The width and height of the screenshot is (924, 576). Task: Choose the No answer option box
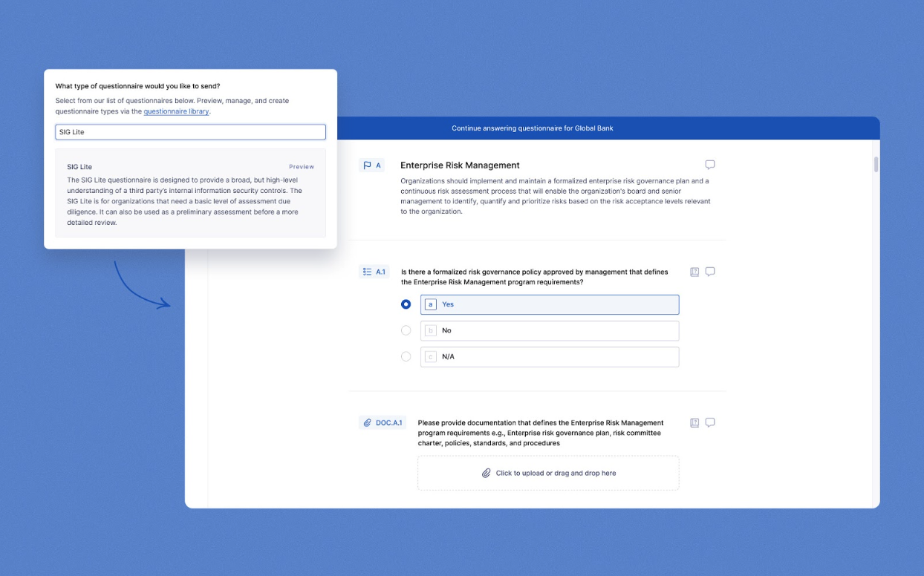[550, 330]
